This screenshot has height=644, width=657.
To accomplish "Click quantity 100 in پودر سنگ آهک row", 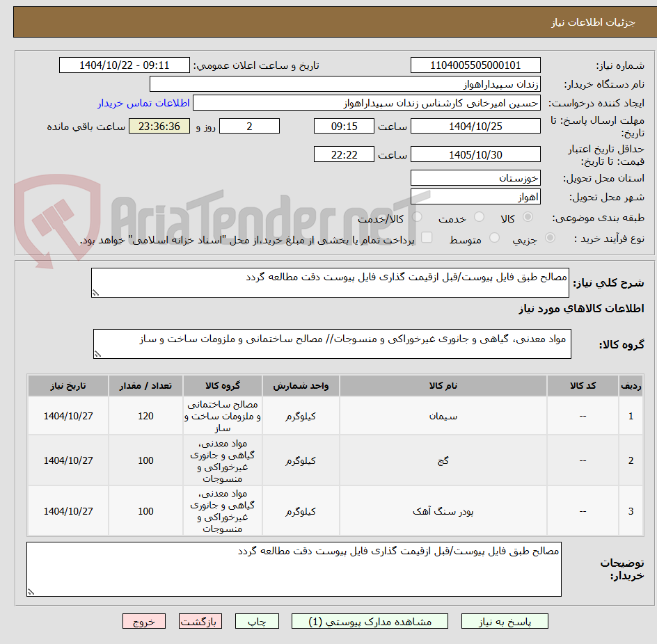I will coord(146,511).
